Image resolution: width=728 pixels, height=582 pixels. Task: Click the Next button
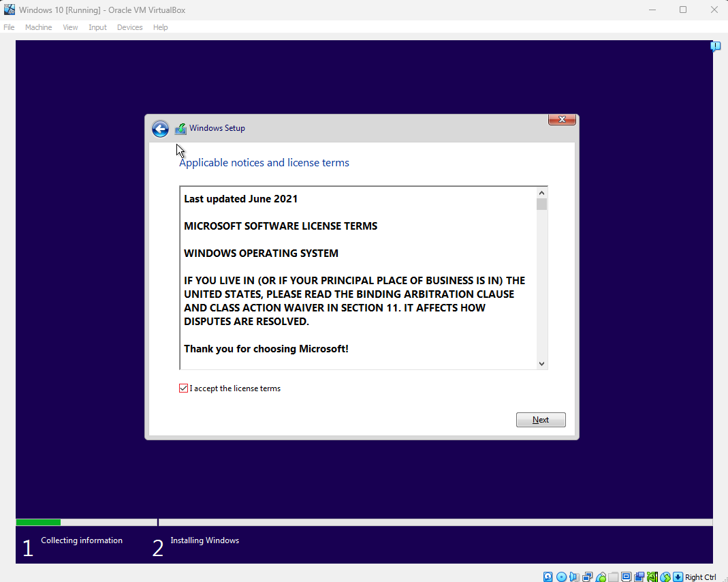(x=541, y=420)
